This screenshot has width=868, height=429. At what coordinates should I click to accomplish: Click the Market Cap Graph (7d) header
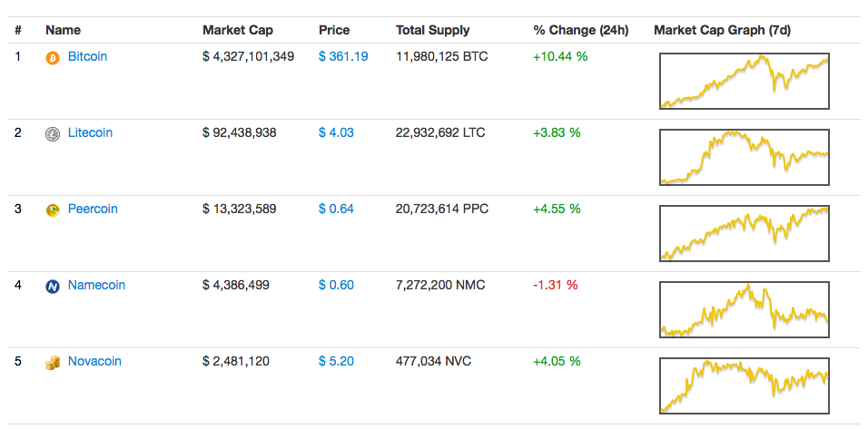pos(722,31)
